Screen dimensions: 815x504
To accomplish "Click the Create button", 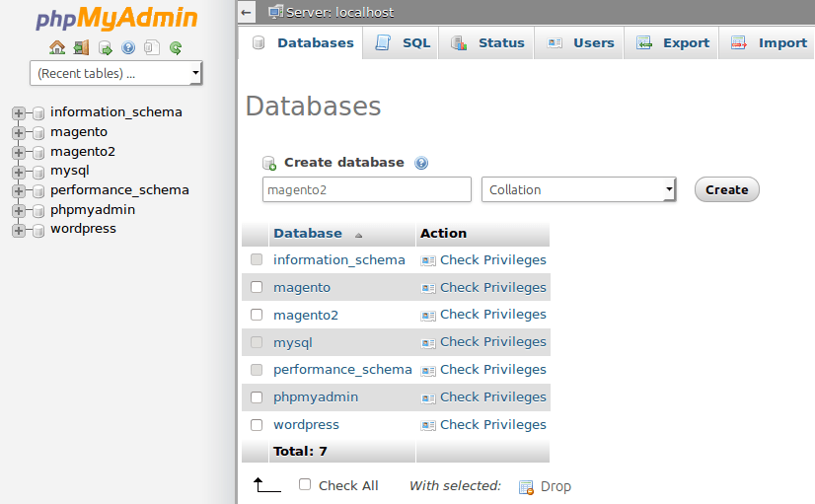I will [x=726, y=189].
